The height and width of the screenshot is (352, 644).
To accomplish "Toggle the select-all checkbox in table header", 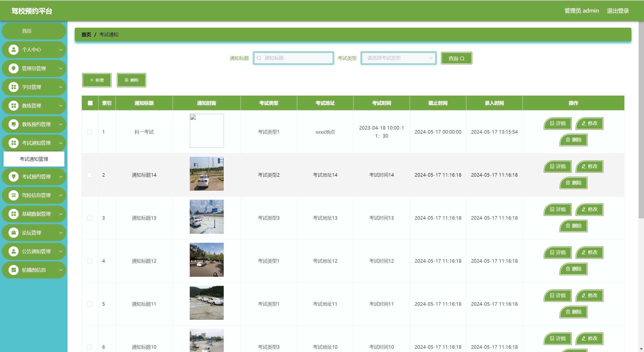I will pyautogui.click(x=90, y=103).
